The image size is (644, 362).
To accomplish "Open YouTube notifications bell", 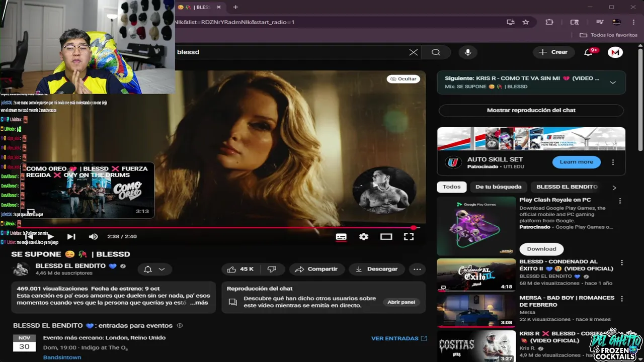I will pos(588,52).
